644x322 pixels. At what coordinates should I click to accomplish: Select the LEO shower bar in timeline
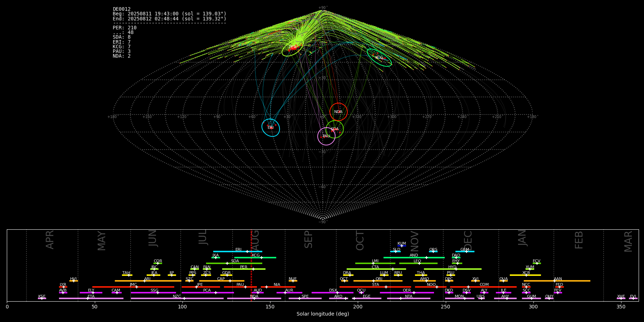pos(418,263)
